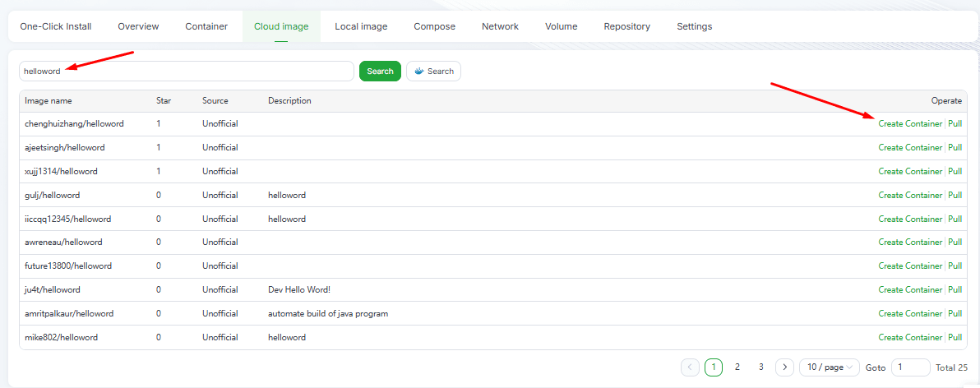The image size is (980, 388).
Task: Create Container for amritpalkaur/helloword image
Action: 910,314
